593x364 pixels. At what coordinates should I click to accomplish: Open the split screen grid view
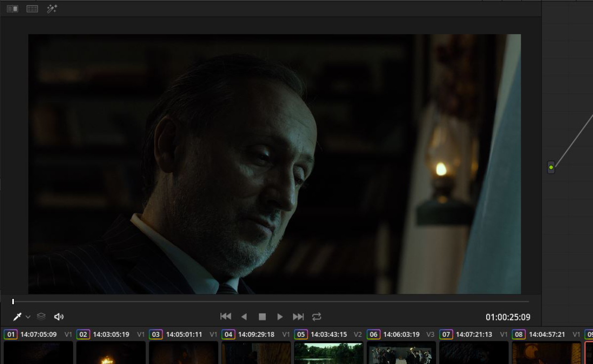tap(32, 9)
